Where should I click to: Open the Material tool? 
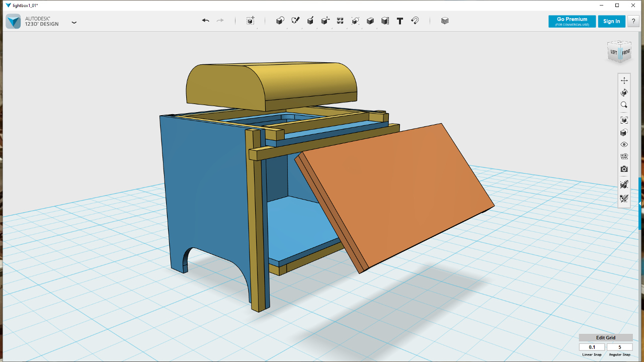(x=445, y=21)
